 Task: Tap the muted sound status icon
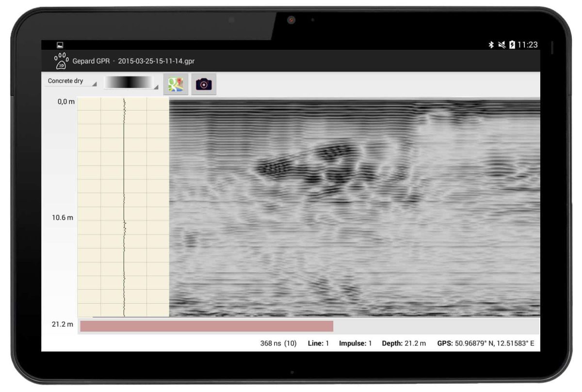(x=501, y=45)
